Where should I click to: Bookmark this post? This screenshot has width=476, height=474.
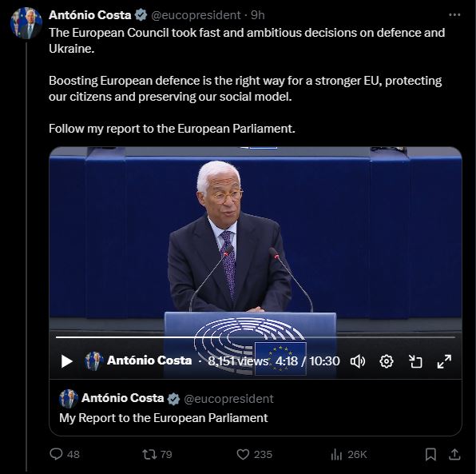(x=430, y=455)
